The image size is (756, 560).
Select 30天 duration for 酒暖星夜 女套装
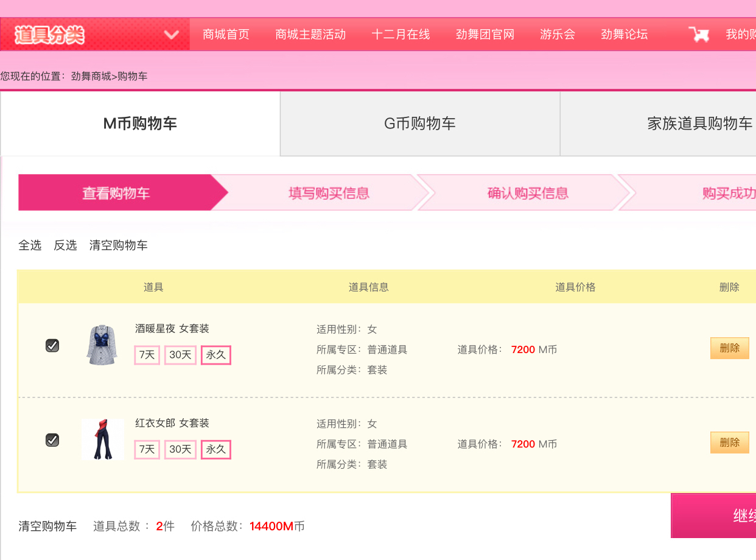click(x=180, y=355)
